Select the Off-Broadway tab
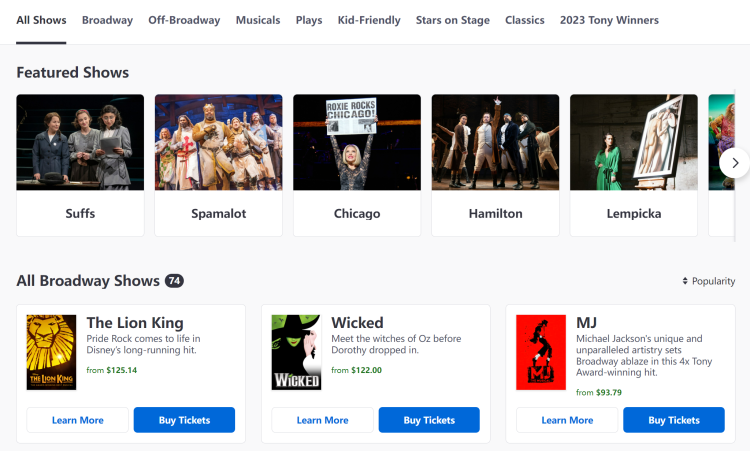This screenshot has width=750, height=451. tap(184, 20)
